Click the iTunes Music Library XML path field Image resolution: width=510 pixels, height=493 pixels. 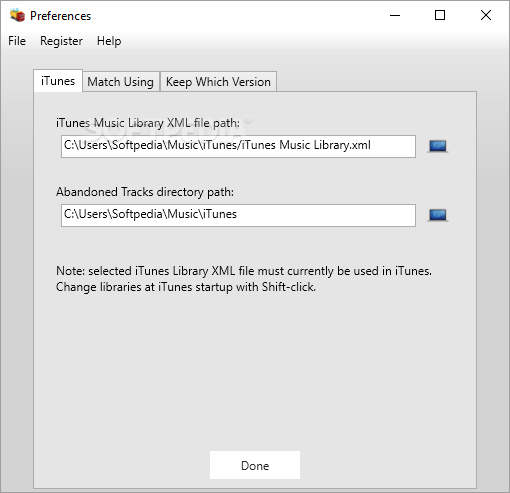click(x=238, y=146)
